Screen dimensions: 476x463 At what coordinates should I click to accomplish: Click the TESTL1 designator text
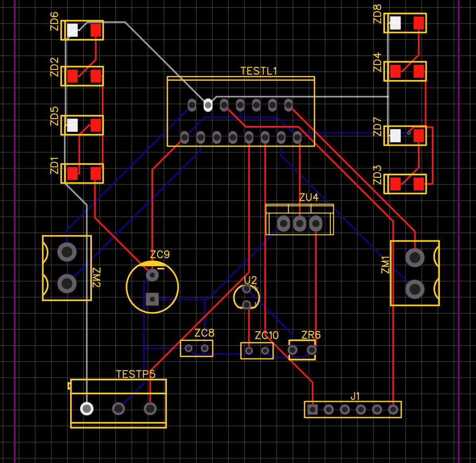[258, 71]
